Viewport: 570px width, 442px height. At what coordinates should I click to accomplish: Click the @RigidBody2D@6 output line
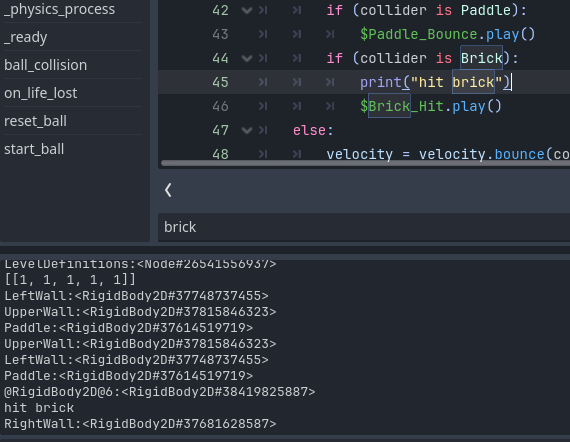[x=160, y=392]
